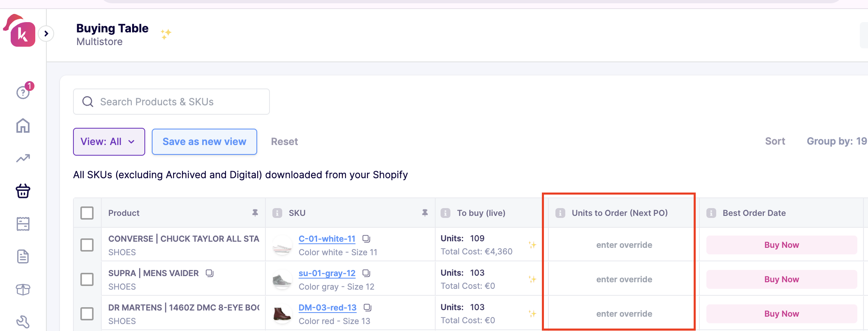Image resolution: width=868 pixels, height=331 pixels.
Task: Click the red Dr Martens boot thumbnail
Action: point(282,314)
